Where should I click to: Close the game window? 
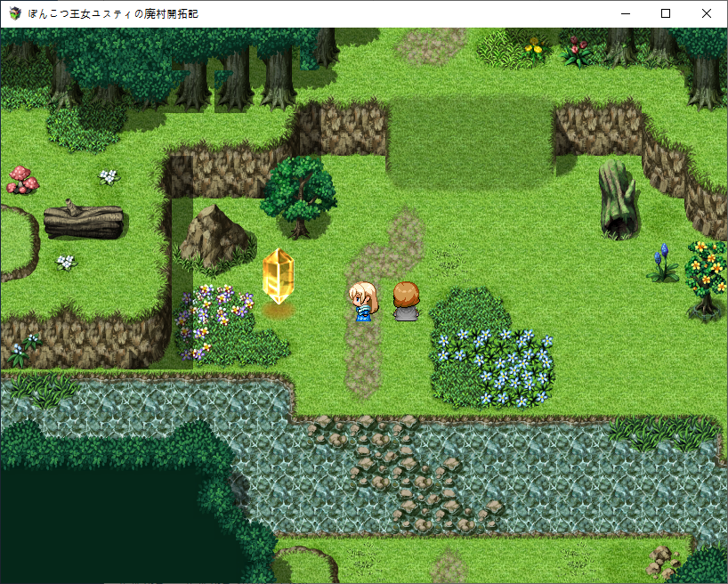coord(706,13)
